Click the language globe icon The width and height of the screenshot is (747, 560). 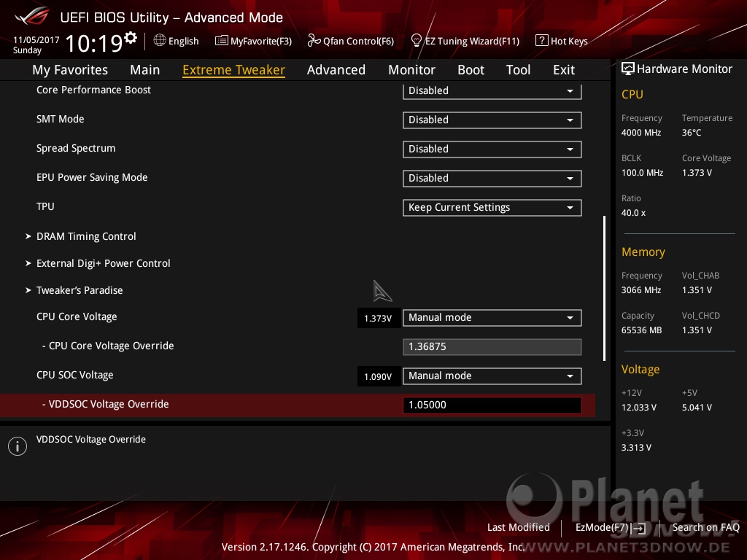[160, 41]
